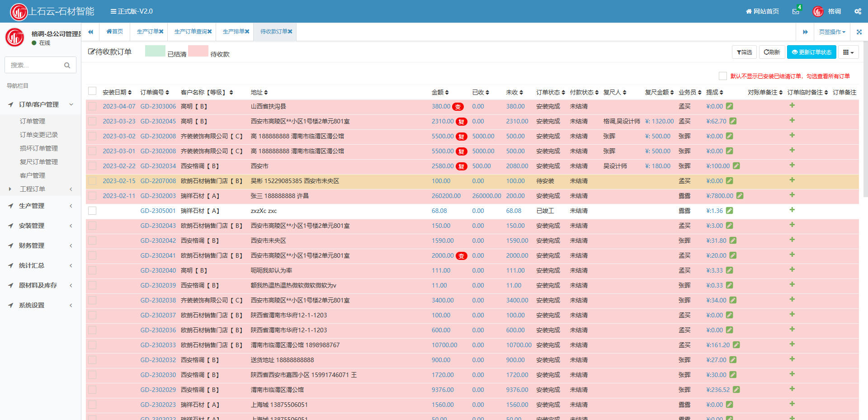Viewport: 868px width, 420px height.
Task: Click the search magnifier icon in sidebar
Action: [67, 65]
